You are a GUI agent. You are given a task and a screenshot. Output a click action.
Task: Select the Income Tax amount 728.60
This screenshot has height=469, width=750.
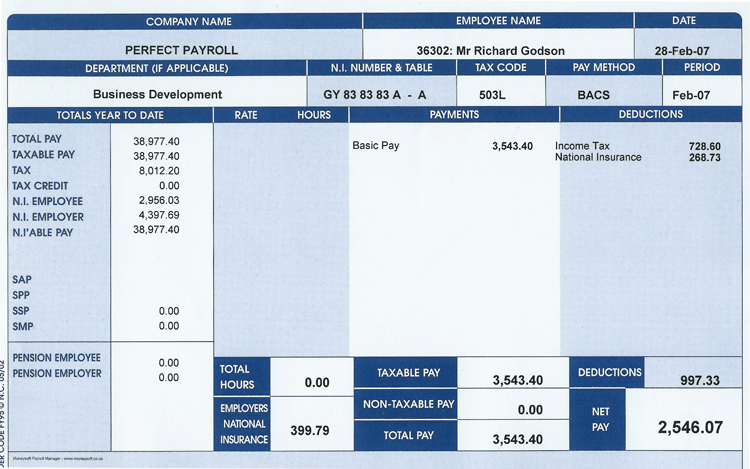(704, 146)
